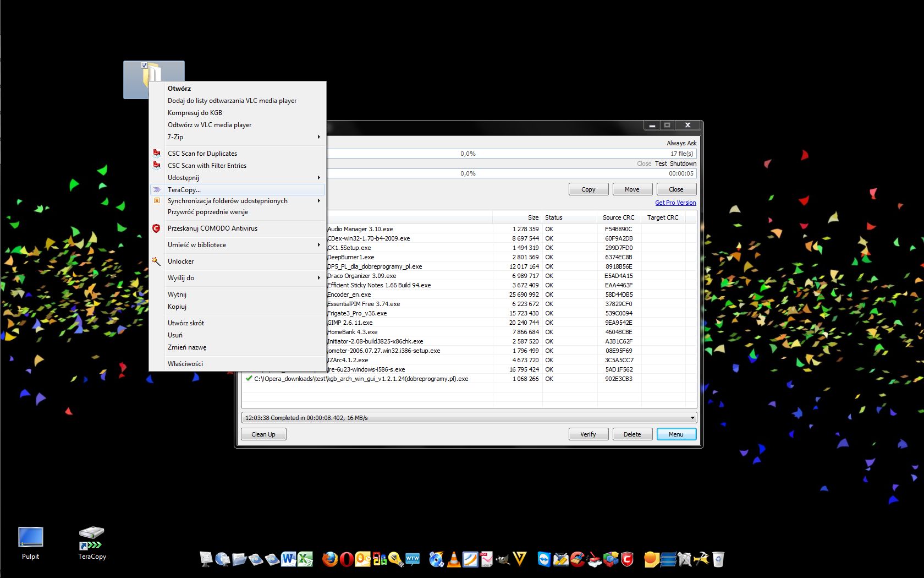This screenshot has width=924, height=578.
Task: Launch CCleaner from the dock
Action: pos(576,559)
